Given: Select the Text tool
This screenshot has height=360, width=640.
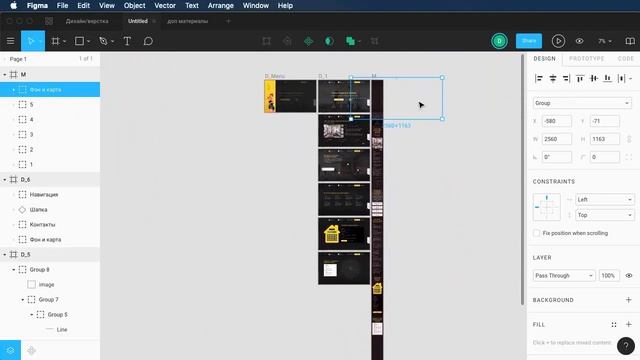Looking at the screenshot, I should [x=127, y=41].
